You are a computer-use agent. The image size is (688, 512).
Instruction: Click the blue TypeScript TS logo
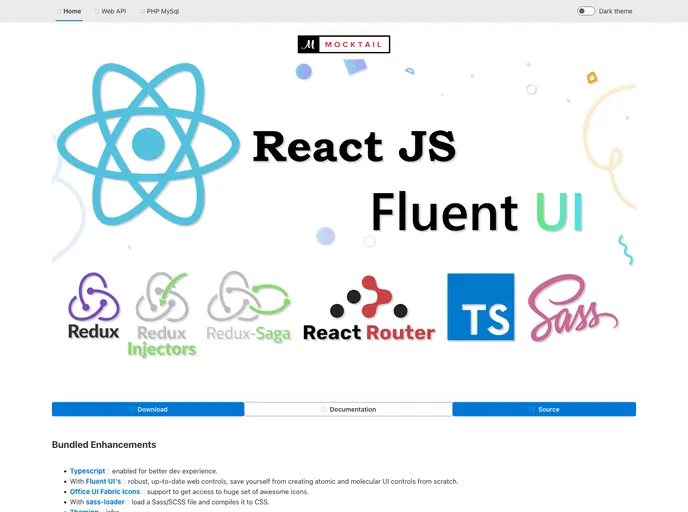pyautogui.click(x=481, y=307)
